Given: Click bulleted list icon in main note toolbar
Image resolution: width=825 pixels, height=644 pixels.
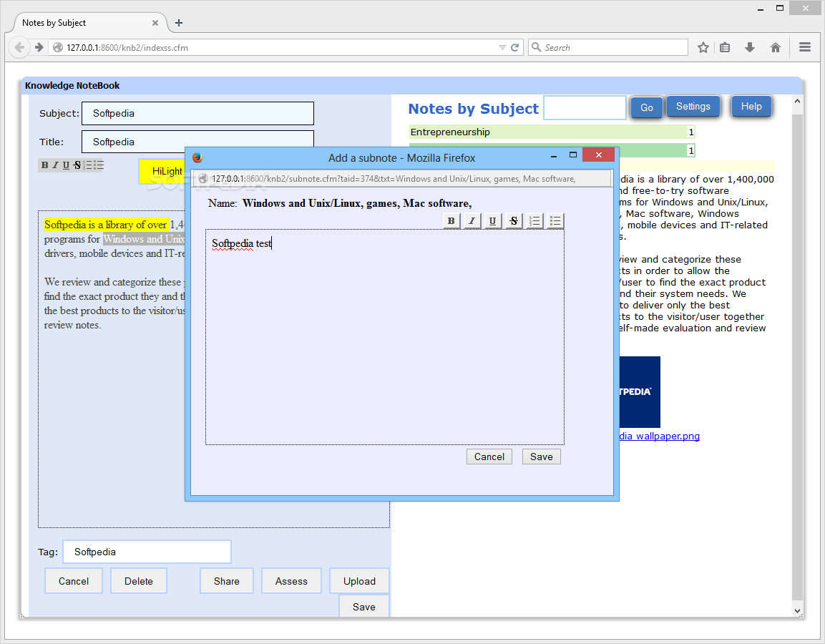Looking at the screenshot, I should pyautogui.click(x=99, y=165).
